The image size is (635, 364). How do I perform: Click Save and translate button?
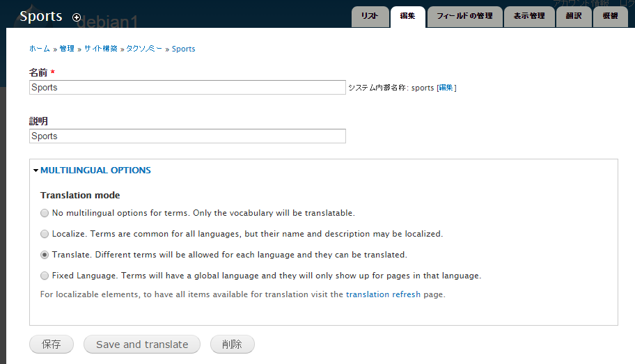142,344
